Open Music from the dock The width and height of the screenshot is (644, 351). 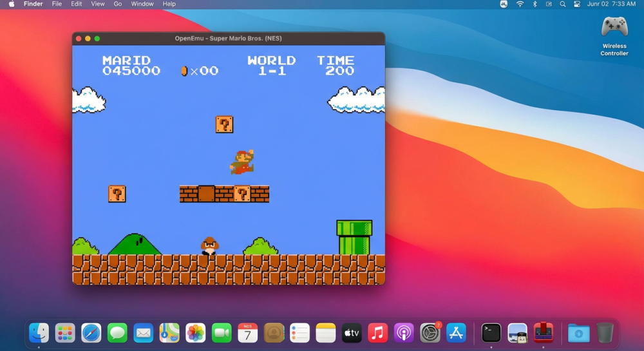pos(378,332)
